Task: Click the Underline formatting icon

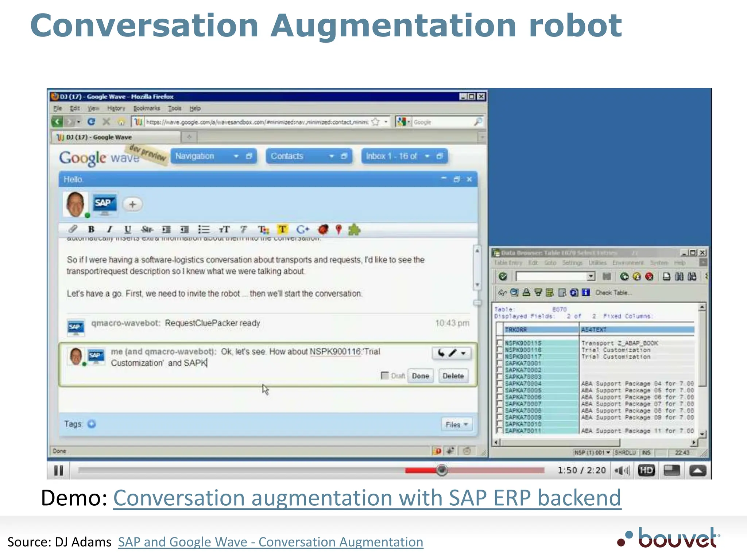Action: pos(127,229)
